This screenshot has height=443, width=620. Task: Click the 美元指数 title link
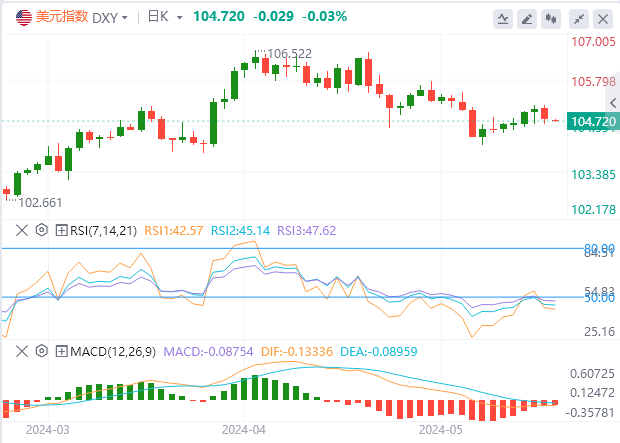[x=61, y=17]
